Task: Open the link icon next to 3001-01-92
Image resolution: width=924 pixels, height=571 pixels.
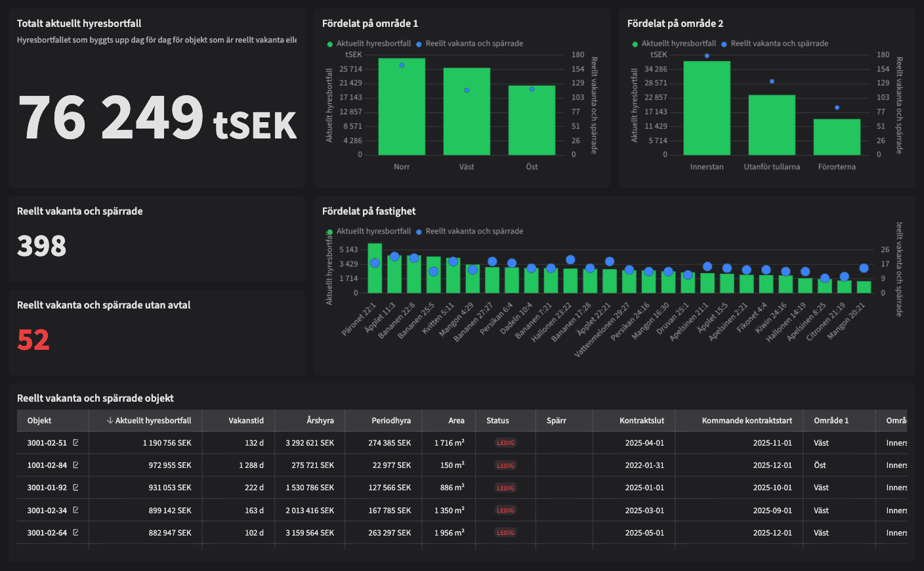Action: pyautogui.click(x=75, y=487)
